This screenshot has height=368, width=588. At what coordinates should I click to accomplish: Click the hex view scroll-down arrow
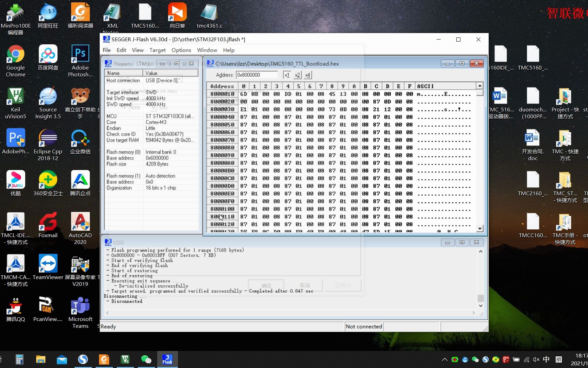click(x=480, y=229)
